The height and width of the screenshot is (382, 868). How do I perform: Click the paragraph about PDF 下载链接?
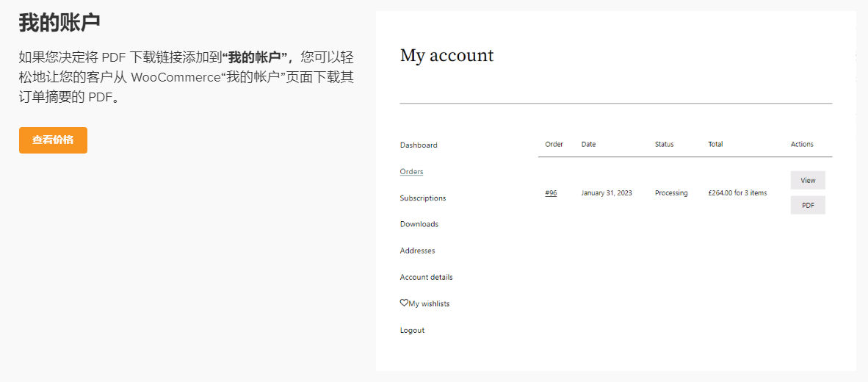click(x=186, y=77)
